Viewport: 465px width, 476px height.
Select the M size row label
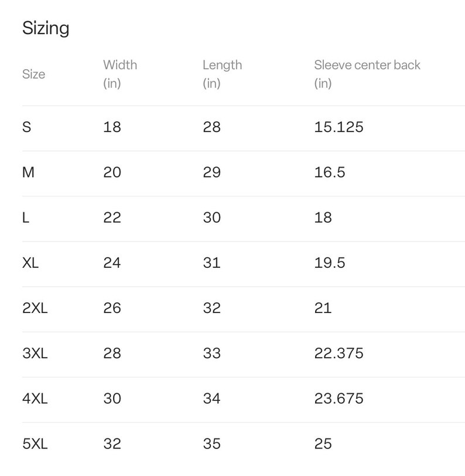click(x=28, y=172)
